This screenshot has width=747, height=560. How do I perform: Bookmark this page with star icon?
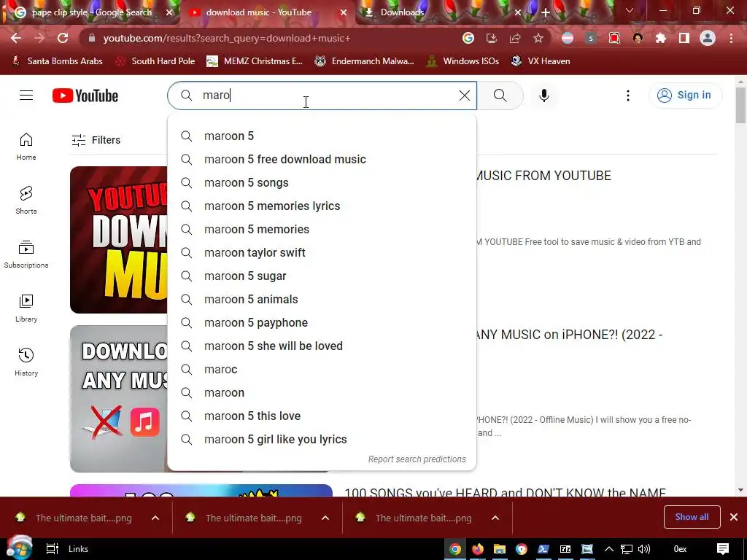pyautogui.click(x=538, y=38)
